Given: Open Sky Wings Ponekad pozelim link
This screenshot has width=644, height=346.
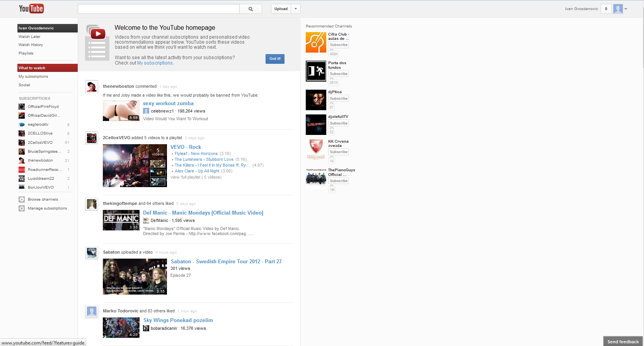Looking at the screenshot, I should point(178,320).
